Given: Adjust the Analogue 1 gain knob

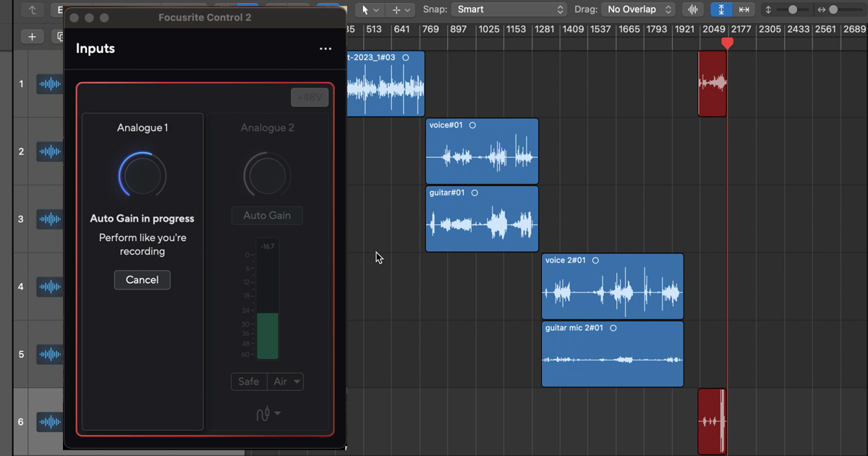Looking at the screenshot, I should pos(142,175).
